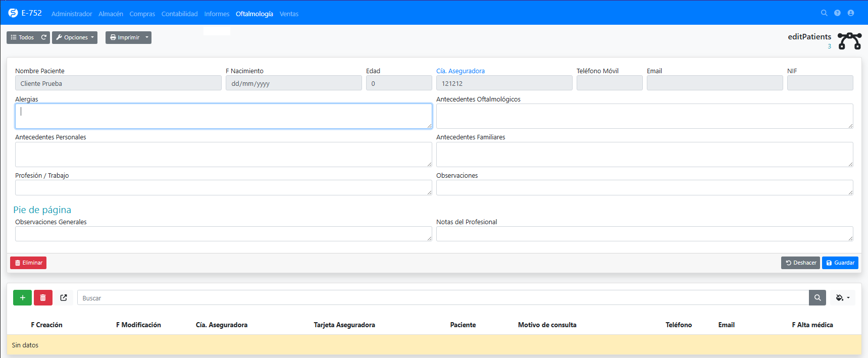Follow the Cía. Aseguradora link label
This screenshot has width=868, height=358.
tap(460, 71)
